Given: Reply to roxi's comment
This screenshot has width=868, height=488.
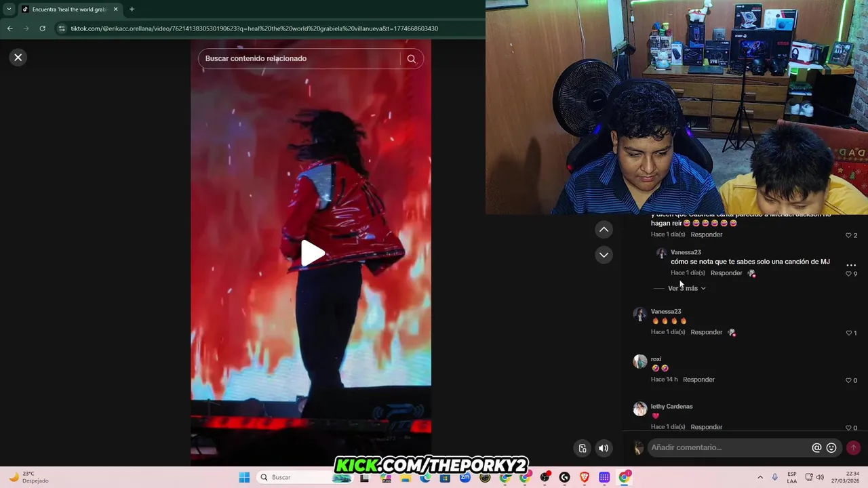Looking at the screenshot, I should click(698, 380).
